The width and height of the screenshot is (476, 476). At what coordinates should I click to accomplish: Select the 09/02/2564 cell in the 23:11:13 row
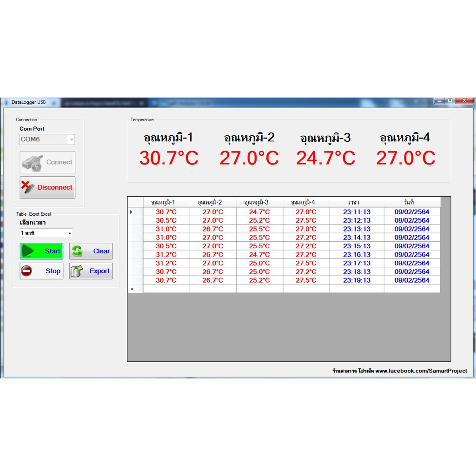coord(412,212)
